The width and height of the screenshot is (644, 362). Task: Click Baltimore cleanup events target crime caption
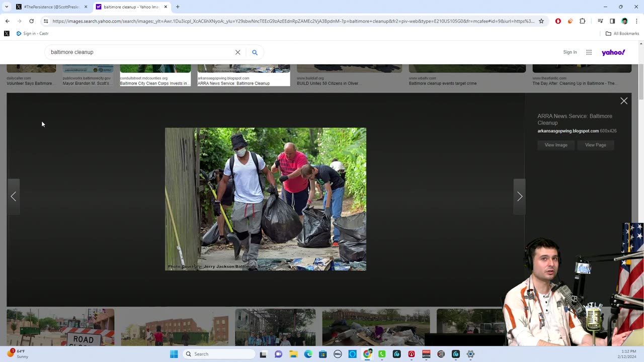(x=443, y=83)
